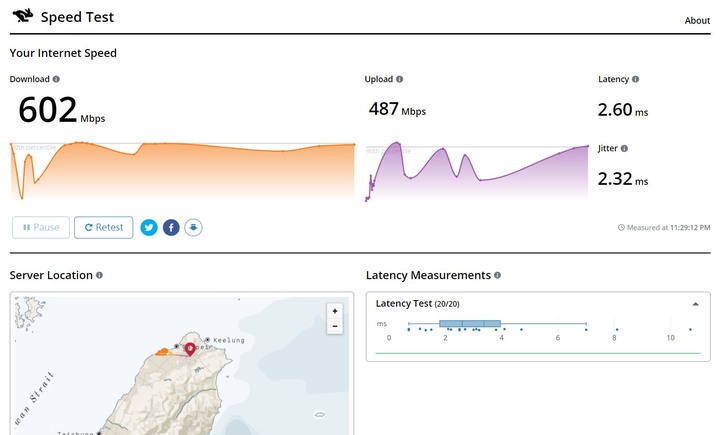
Task: Click the orange download speed chart
Action: coord(182,171)
